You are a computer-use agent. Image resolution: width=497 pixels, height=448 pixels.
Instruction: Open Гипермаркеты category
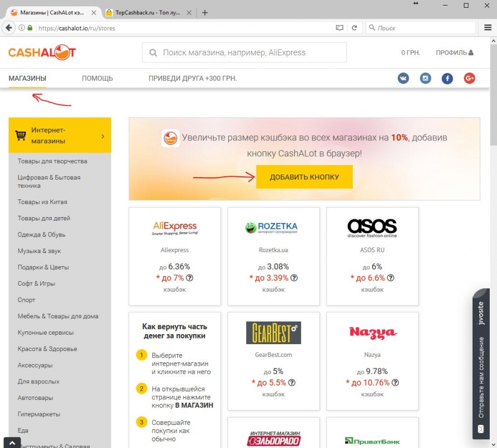point(39,414)
